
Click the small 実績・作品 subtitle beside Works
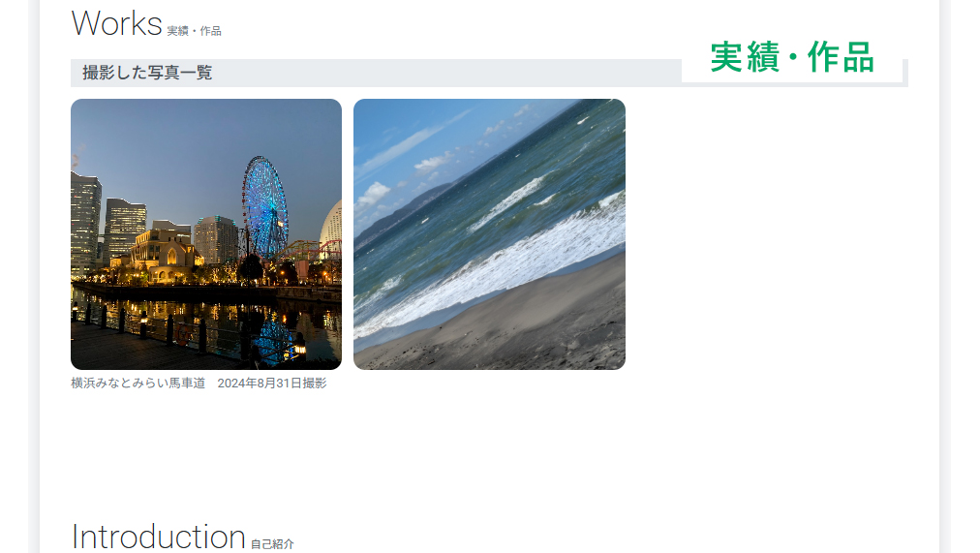tap(194, 31)
